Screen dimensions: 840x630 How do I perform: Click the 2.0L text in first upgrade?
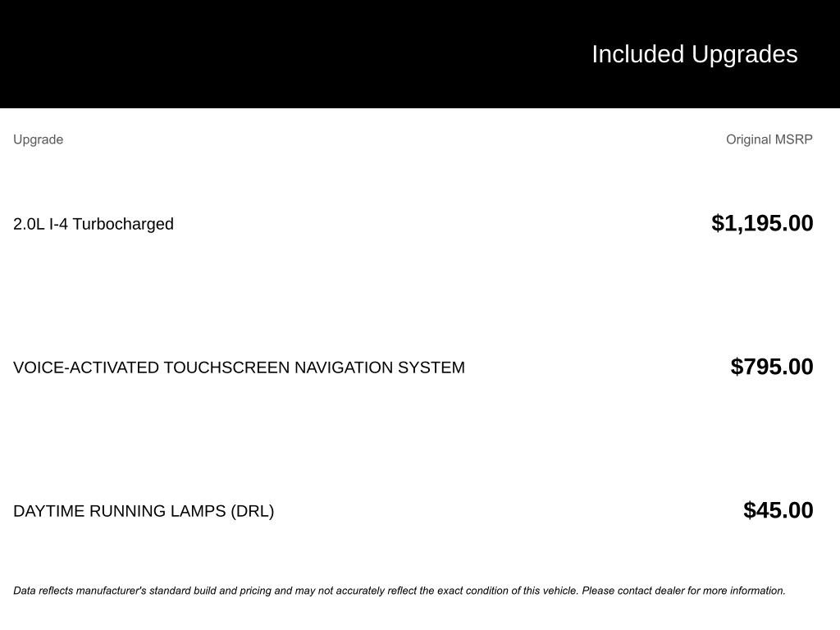29,224
